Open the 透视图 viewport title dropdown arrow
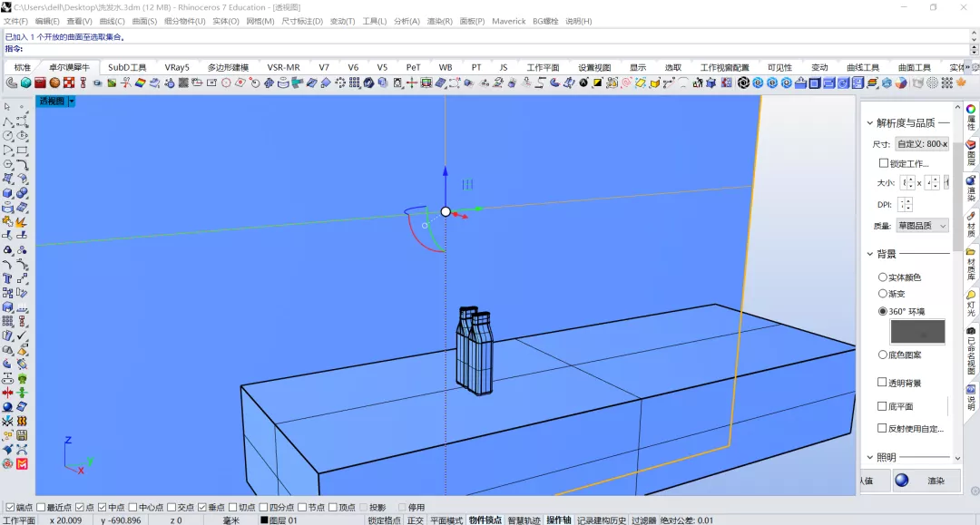The height and width of the screenshot is (525, 980). pos(72,102)
